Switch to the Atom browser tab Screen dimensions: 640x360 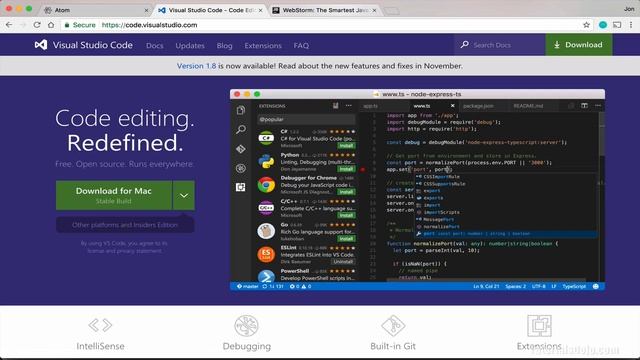click(96, 10)
